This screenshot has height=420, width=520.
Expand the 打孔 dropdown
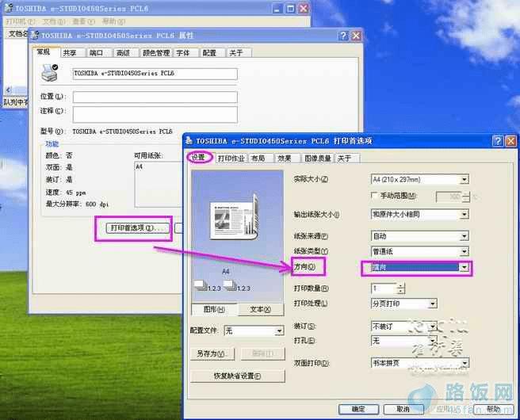click(433, 341)
